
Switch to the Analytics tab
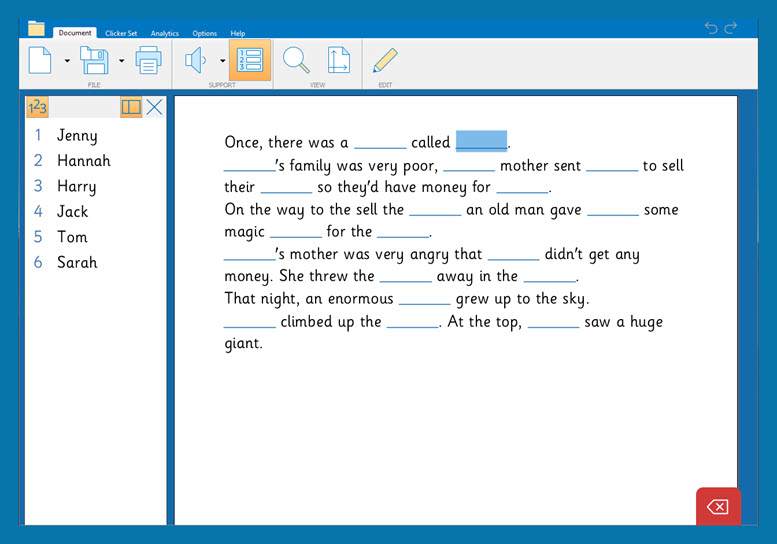pyautogui.click(x=164, y=33)
